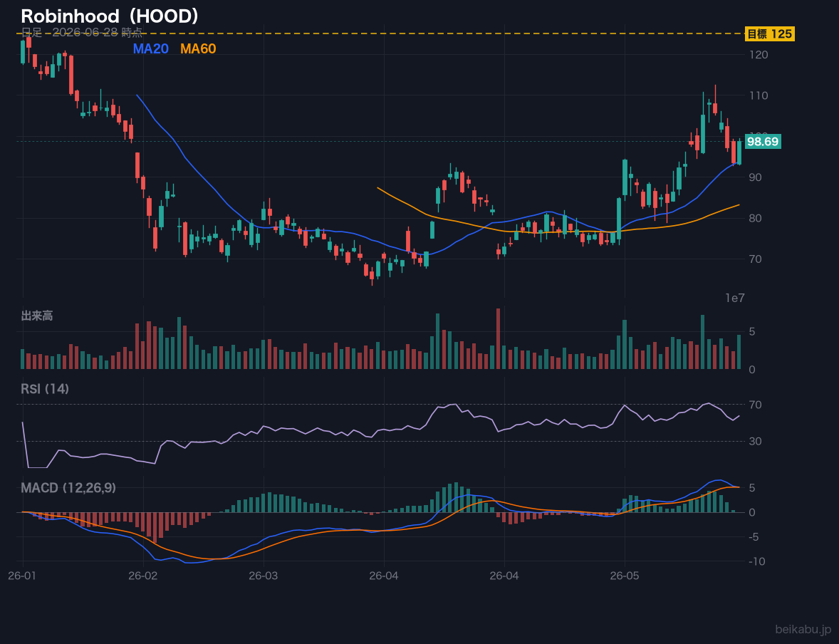Click the 出来高 volume panel label
839x644 pixels.
pyautogui.click(x=37, y=316)
